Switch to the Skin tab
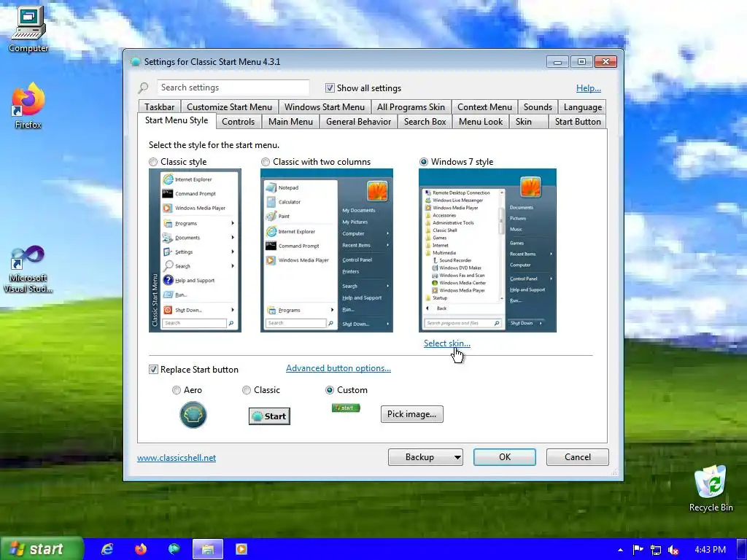This screenshot has width=747, height=560. [x=528, y=122]
